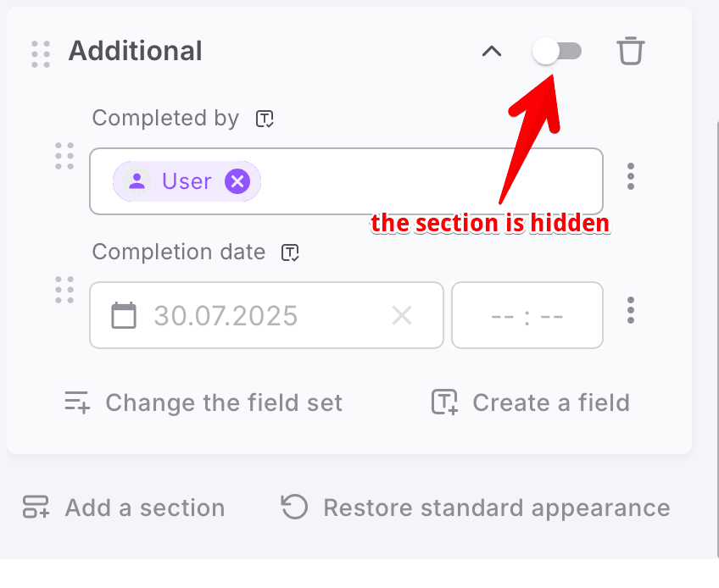This screenshot has height=588, width=719.
Task: Open three-dot menu for Completion date field
Action: coord(630,310)
